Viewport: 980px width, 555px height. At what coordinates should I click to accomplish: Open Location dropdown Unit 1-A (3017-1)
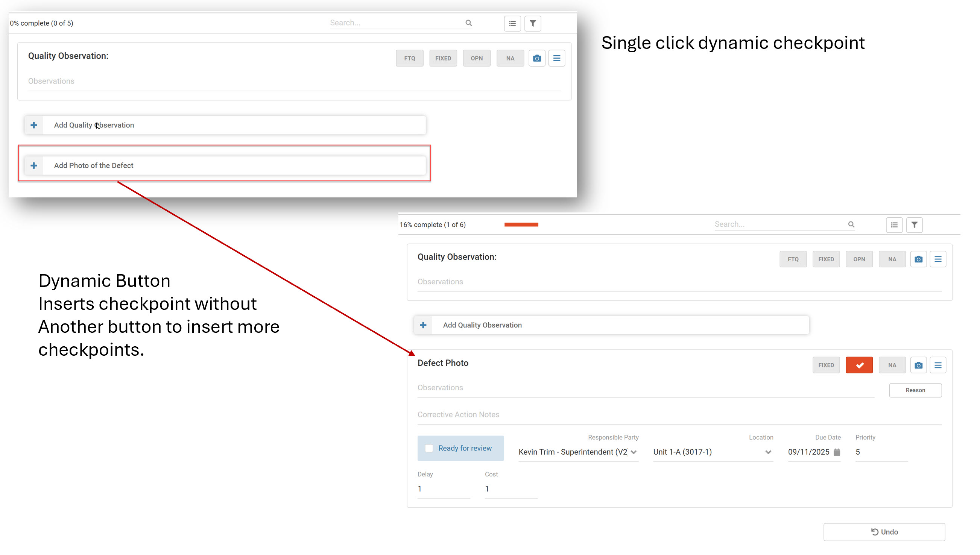tap(713, 452)
